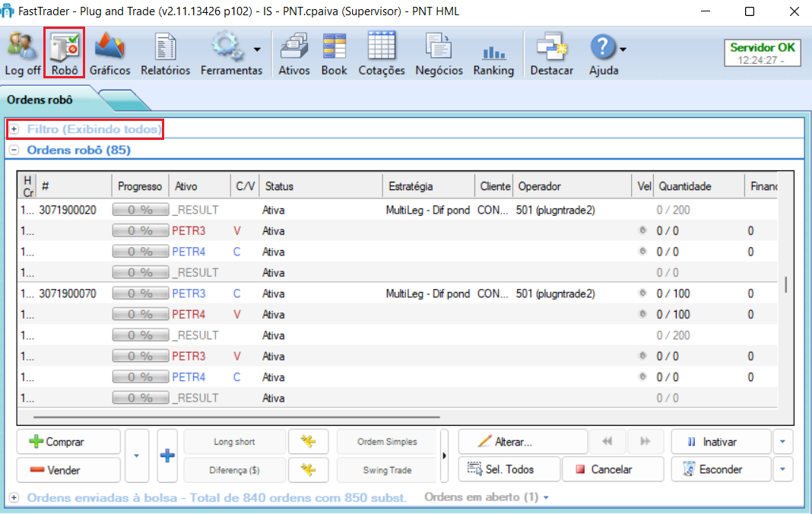Click the star icon beside Diferença ($)
Viewport: 812px width, 514px height.
[308, 470]
